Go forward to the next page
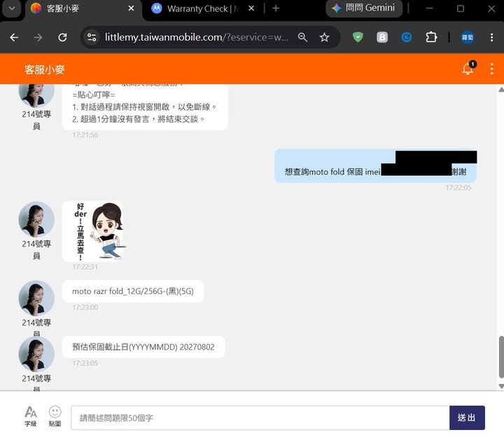The height and width of the screenshot is (439, 504). tap(38, 38)
